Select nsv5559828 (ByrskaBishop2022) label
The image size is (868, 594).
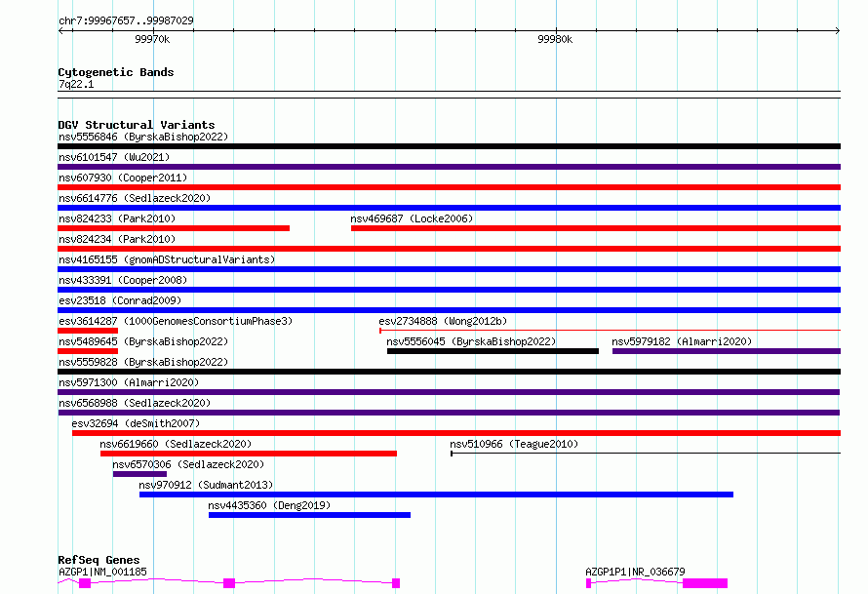click(143, 362)
